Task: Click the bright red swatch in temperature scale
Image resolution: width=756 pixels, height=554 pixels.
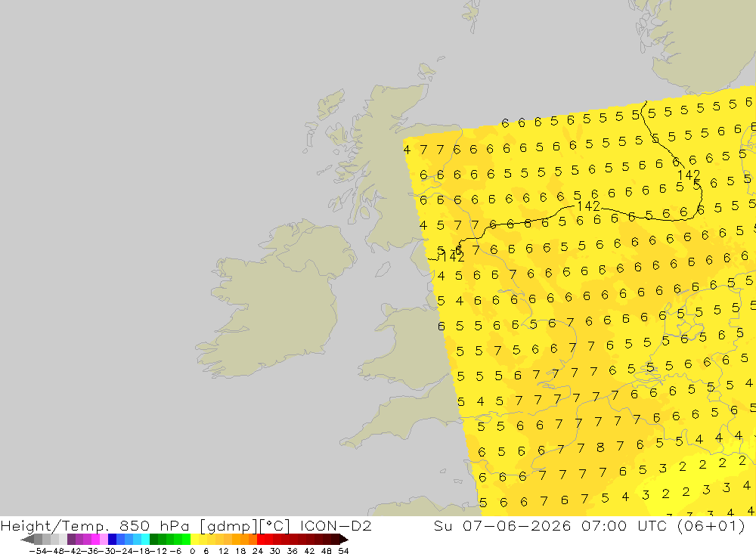Action: click(261, 540)
